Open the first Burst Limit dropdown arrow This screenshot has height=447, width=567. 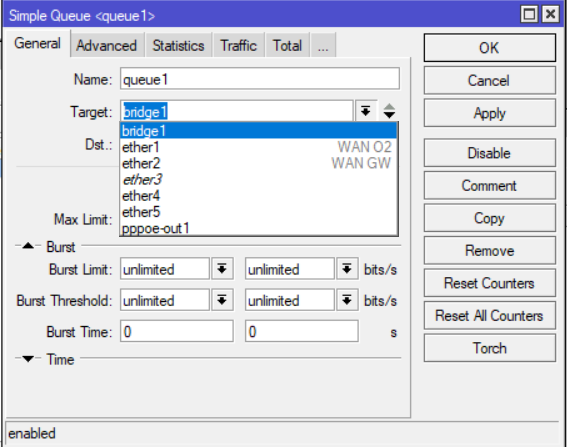222,269
